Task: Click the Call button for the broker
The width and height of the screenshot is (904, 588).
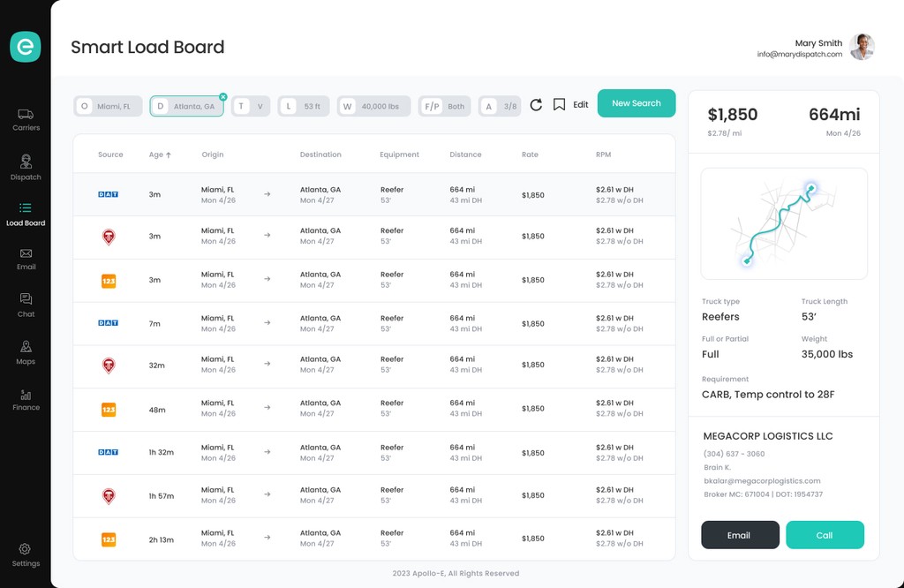Action: point(825,534)
